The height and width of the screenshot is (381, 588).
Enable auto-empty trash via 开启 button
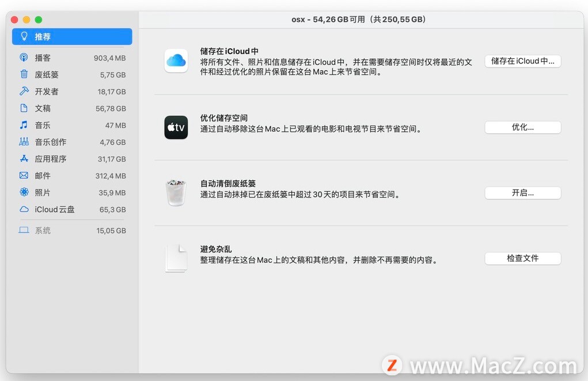522,193
